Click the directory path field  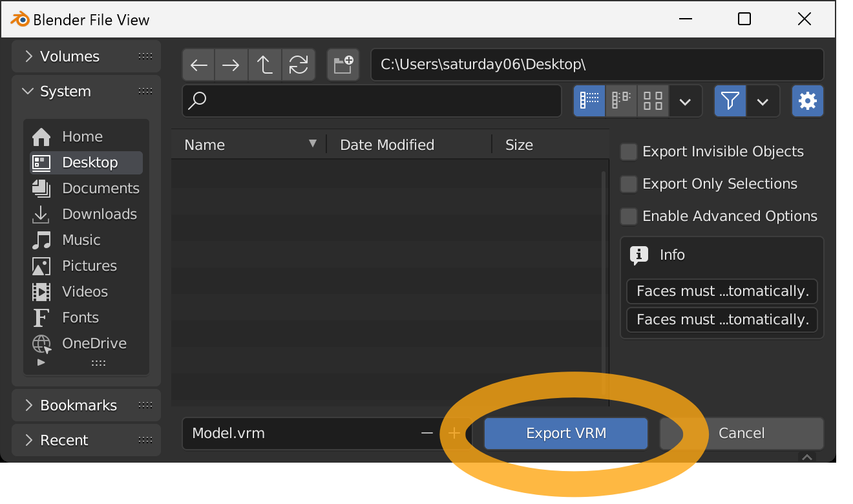pyautogui.click(x=597, y=65)
